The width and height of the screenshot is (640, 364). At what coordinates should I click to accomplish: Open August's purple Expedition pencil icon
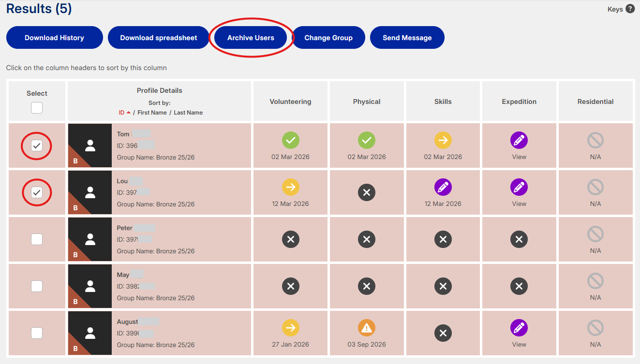(519, 328)
